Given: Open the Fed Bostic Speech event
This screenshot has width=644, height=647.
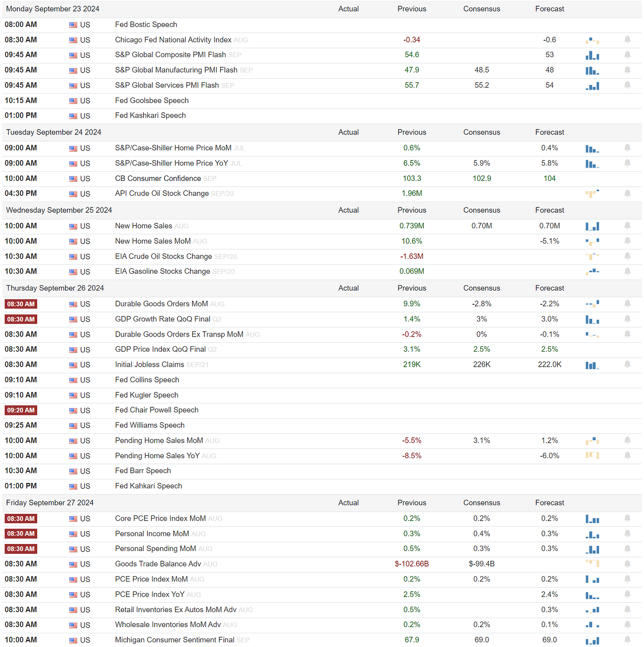Looking at the screenshot, I should click(146, 25).
